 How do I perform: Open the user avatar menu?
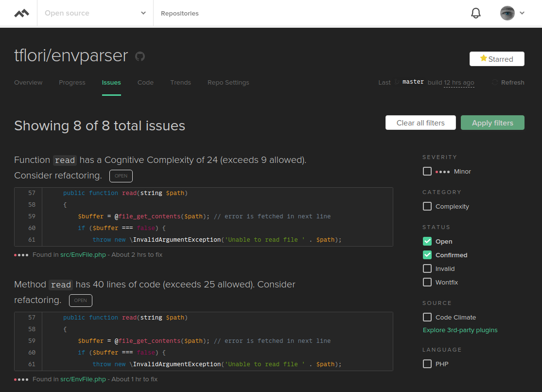[507, 13]
